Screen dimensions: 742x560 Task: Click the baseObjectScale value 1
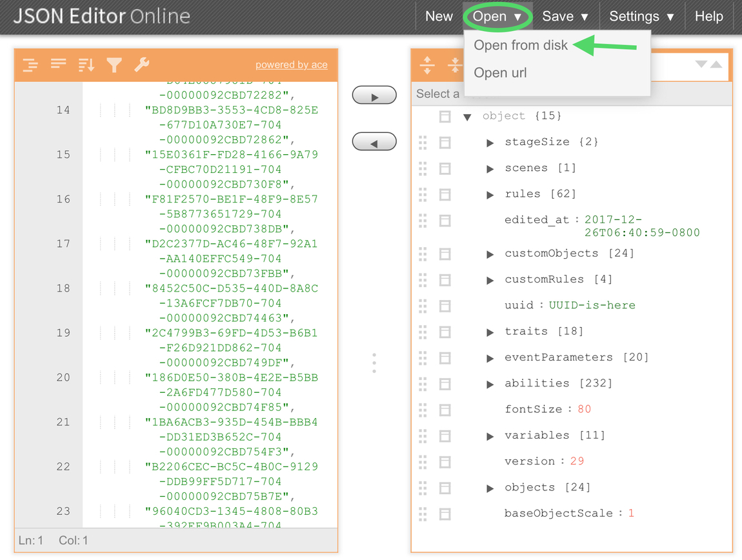631,514
